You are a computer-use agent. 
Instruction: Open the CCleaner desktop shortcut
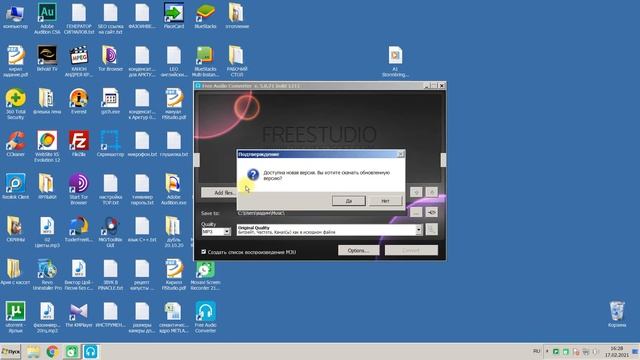15,144
